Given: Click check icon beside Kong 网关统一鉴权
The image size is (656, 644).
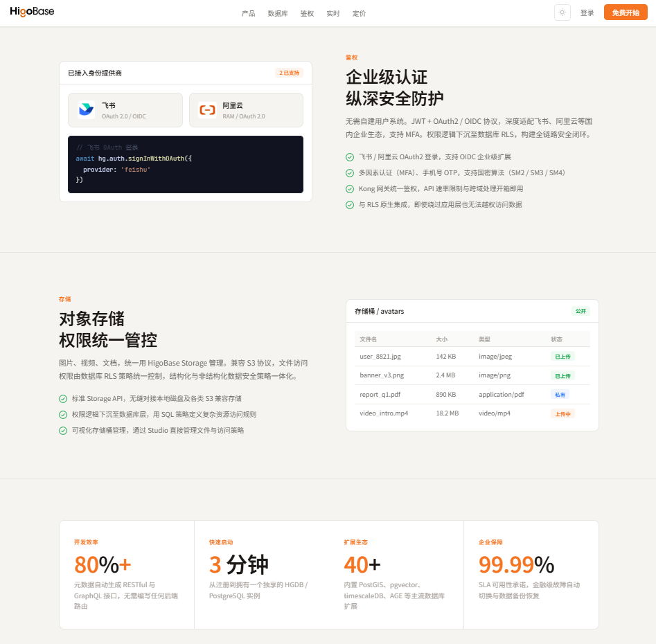Looking at the screenshot, I should [x=350, y=188].
